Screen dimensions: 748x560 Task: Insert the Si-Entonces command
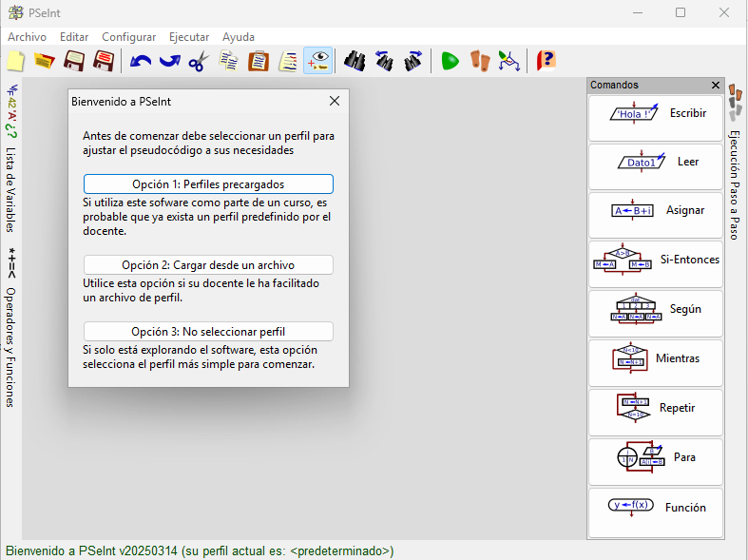click(x=656, y=264)
